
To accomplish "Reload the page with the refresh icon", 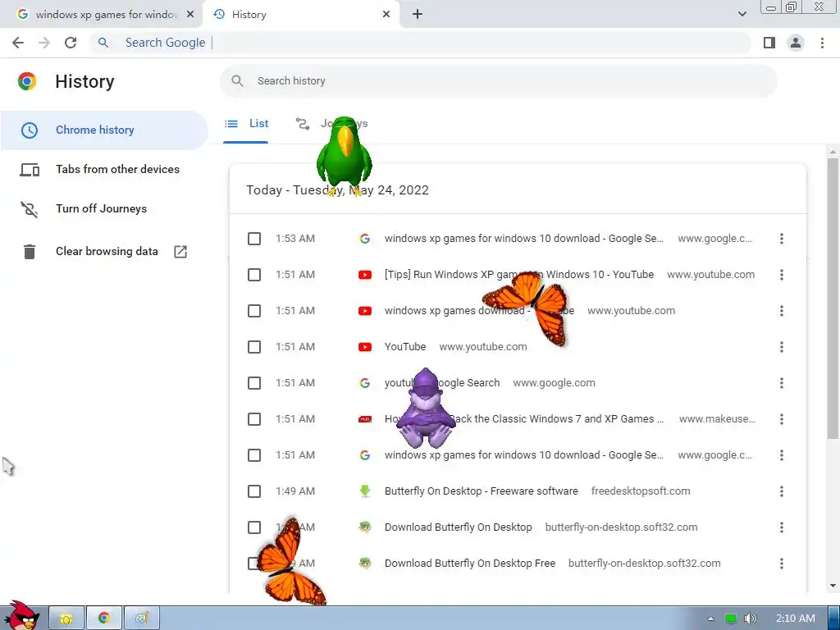I will 71,43.
